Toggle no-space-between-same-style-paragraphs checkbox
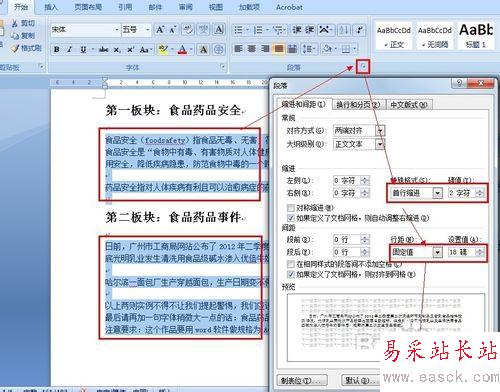 [291, 264]
